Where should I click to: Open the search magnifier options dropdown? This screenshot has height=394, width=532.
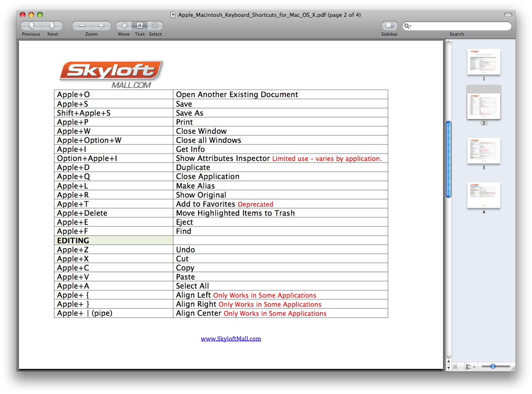click(x=408, y=26)
